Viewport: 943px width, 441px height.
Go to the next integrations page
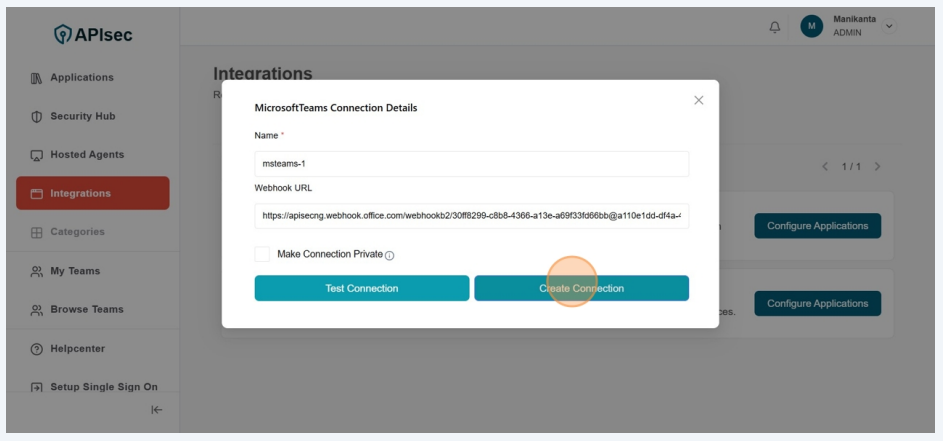[877, 166]
